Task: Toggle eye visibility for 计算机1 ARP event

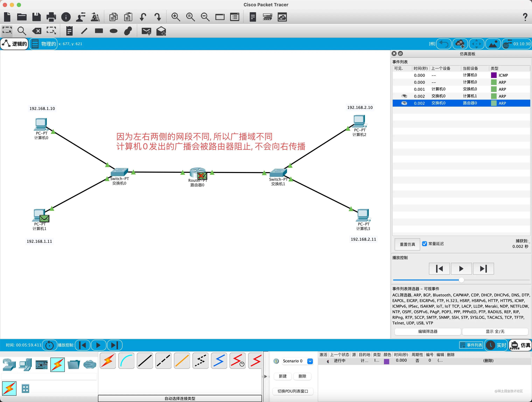Action: [404, 96]
